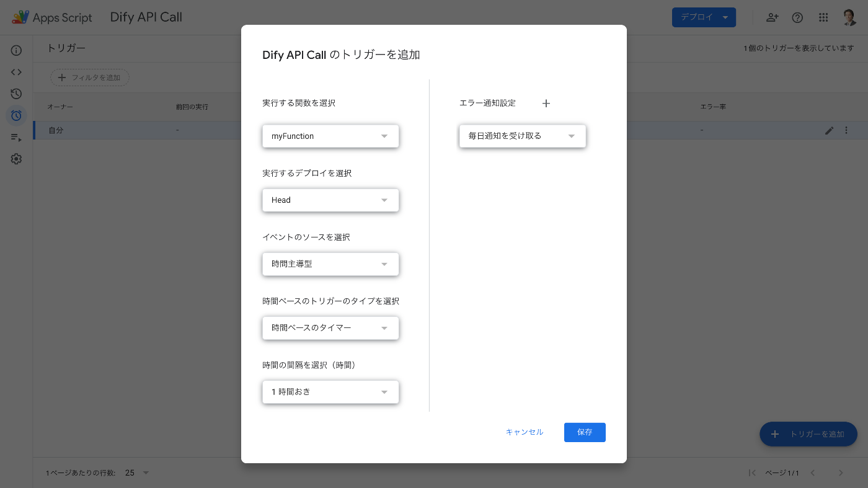Open the Google apps grid

[823, 17]
